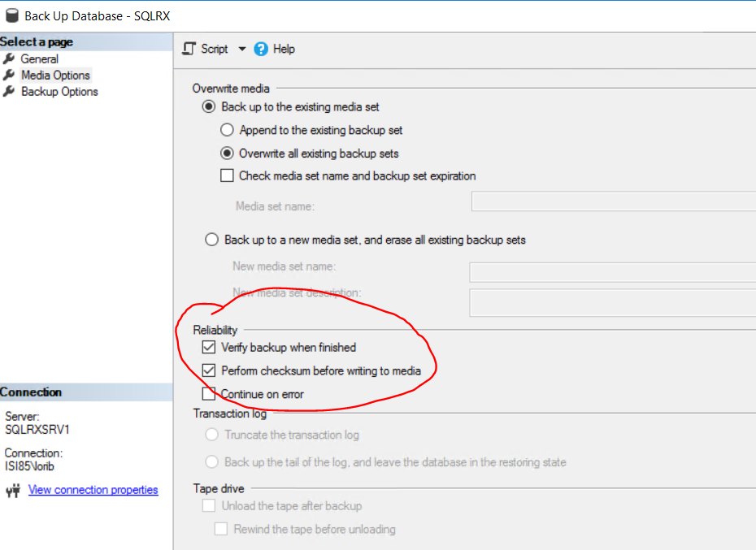Viewport: 756px width, 550px height.
Task: Click the New media set name field
Action: pyautogui.click(x=612, y=272)
